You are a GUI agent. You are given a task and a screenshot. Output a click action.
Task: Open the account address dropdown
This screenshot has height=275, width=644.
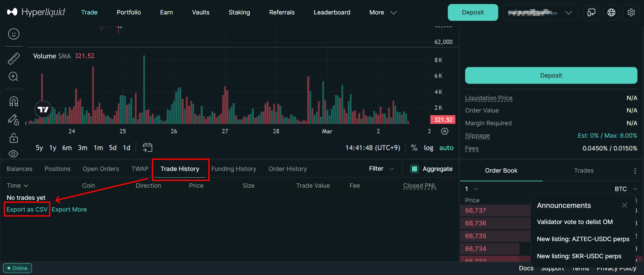[541, 12]
